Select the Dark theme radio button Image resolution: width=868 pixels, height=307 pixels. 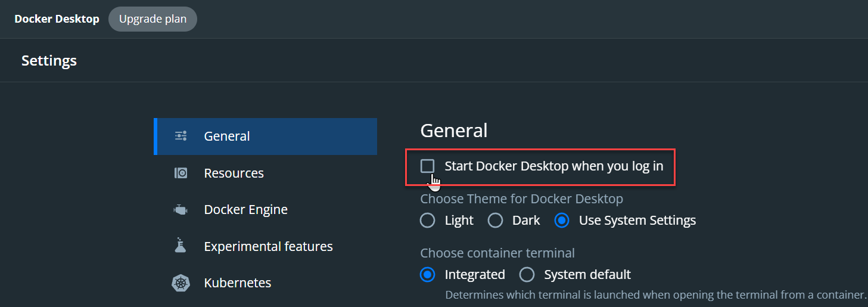pyautogui.click(x=495, y=221)
